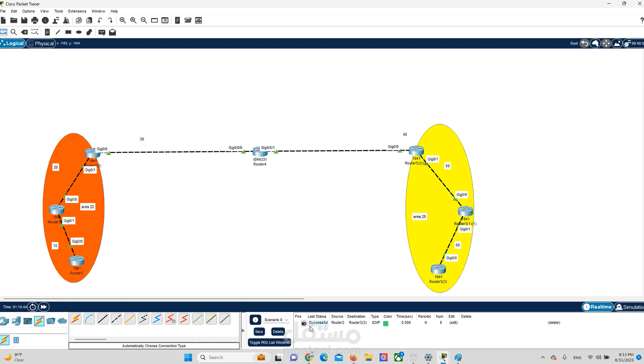Zoom in on the workspace

123,20
